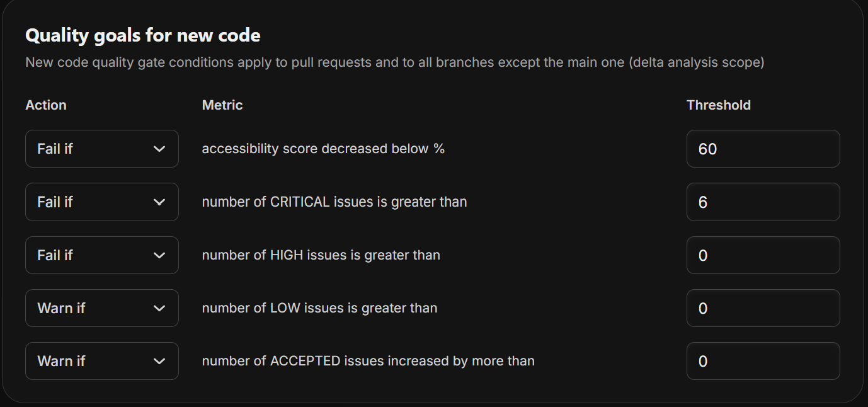Click the chevron arrow in LOW issues row
Viewport: 868px width, 407px height.
(x=159, y=308)
